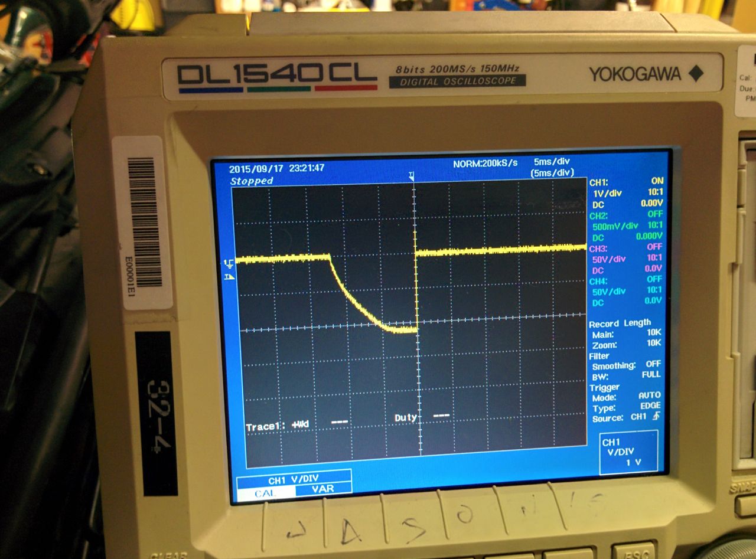Click the DC coupling label under CH1
This screenshot has height=559, width=756.
[x=598, y=204]
